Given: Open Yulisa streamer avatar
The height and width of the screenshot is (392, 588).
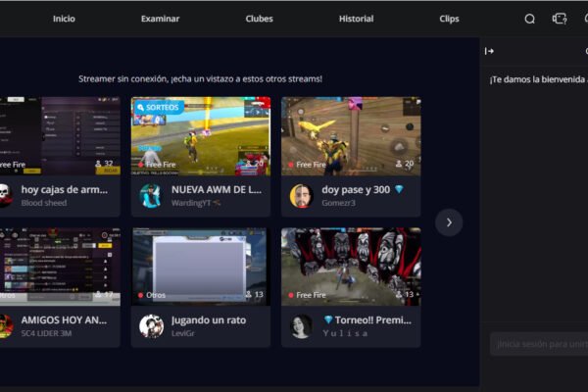Looking at the screenshot, I should (302, 326).
